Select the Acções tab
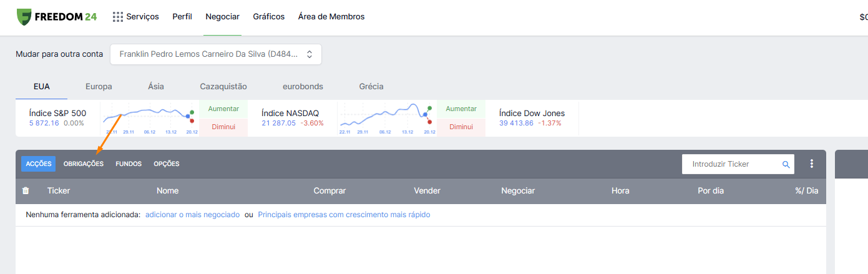 click(39, 164)
